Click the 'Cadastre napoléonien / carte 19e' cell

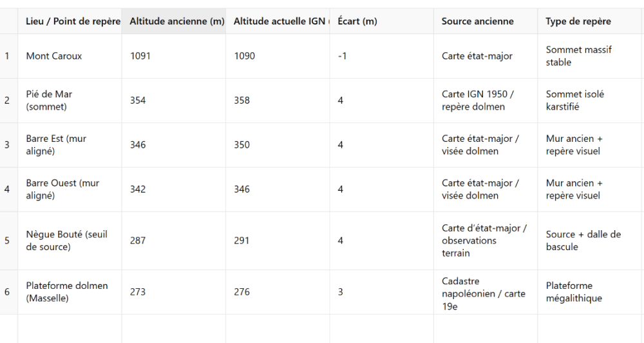(x=483, y=293)
